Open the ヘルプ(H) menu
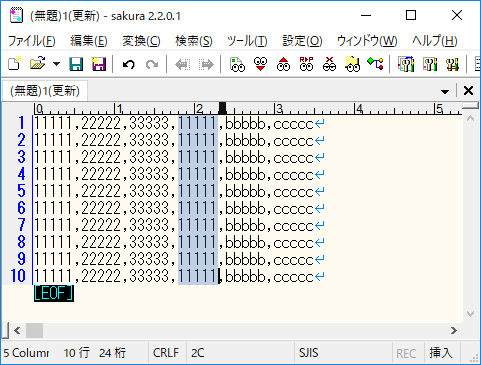This screenshot has width=481, height=365. (435, 41)
